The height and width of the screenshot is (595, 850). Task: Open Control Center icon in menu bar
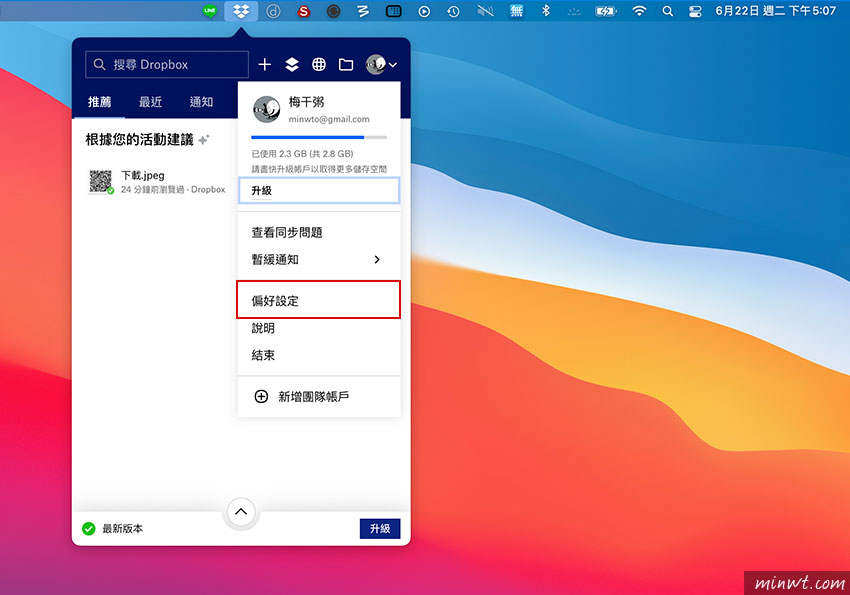pyautogui.click(x=695, y=11)
